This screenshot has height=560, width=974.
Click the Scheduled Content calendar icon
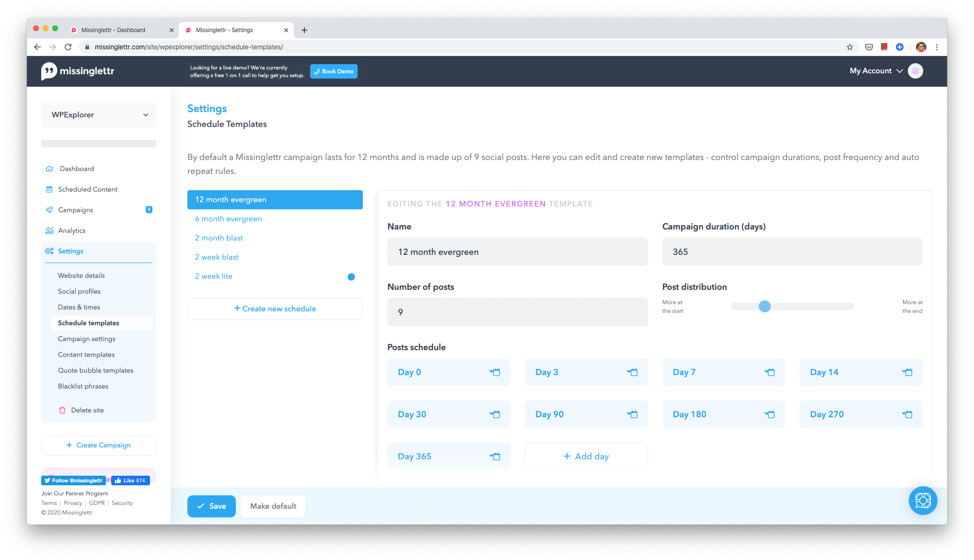point(49,189)
